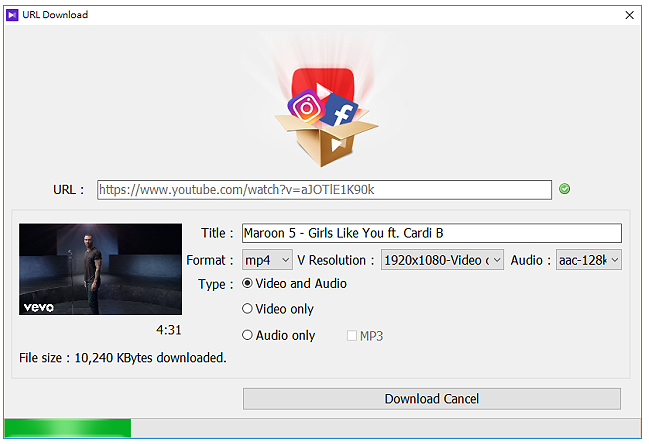Click inside the YouTube URL field
Screen dimensions: 649x444
[x=326, y=191]
